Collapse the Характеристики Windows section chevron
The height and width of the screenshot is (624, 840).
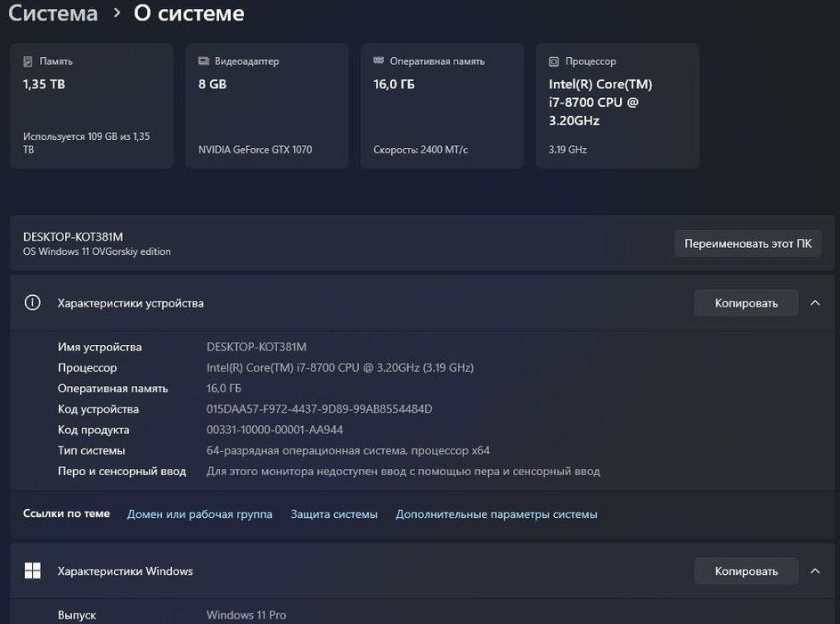point(815,571)
